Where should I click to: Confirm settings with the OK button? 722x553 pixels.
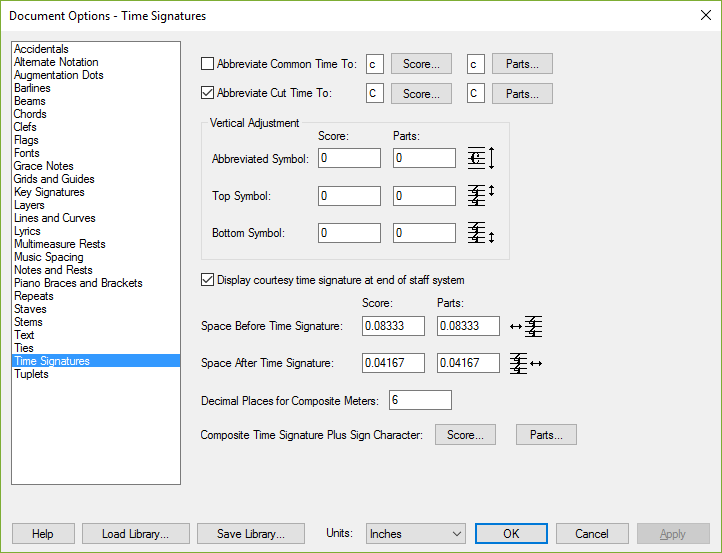(511, 534)
